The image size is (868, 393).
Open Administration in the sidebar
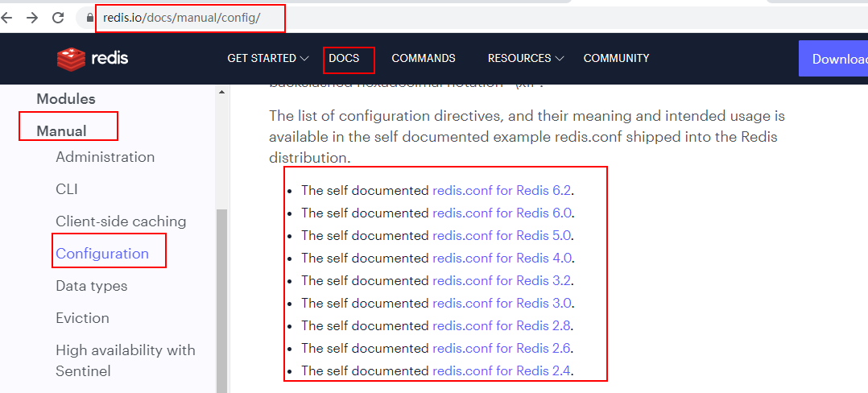pos(105,157)
